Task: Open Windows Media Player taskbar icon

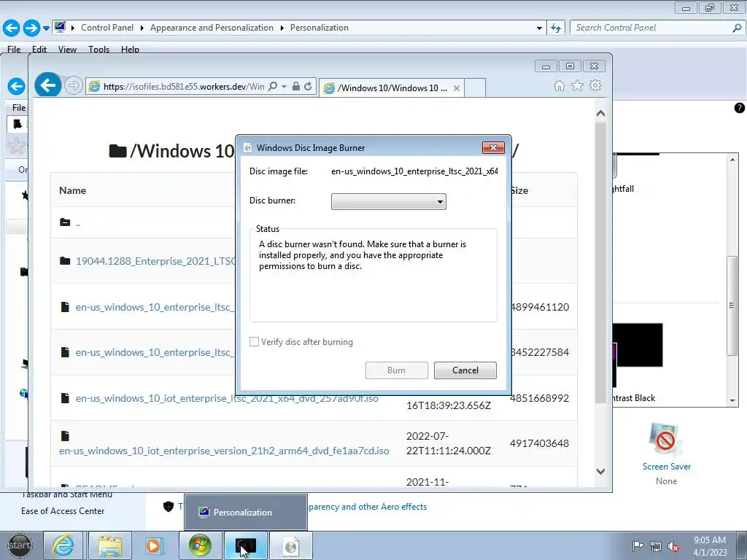Action: point(153,545)
